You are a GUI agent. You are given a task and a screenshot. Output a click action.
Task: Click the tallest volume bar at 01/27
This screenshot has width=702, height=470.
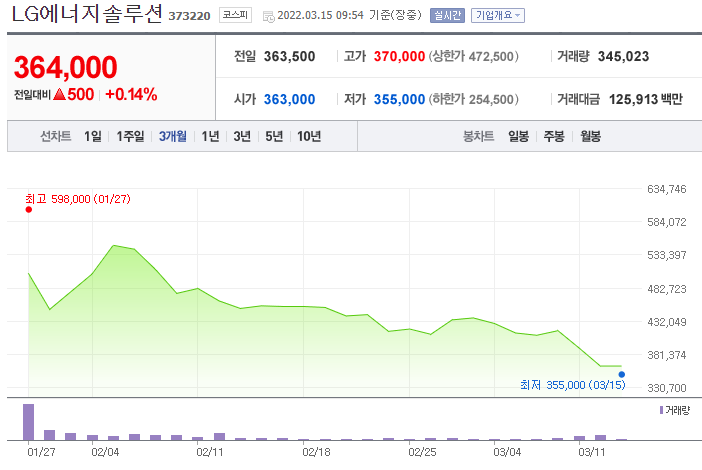[28, 422]
